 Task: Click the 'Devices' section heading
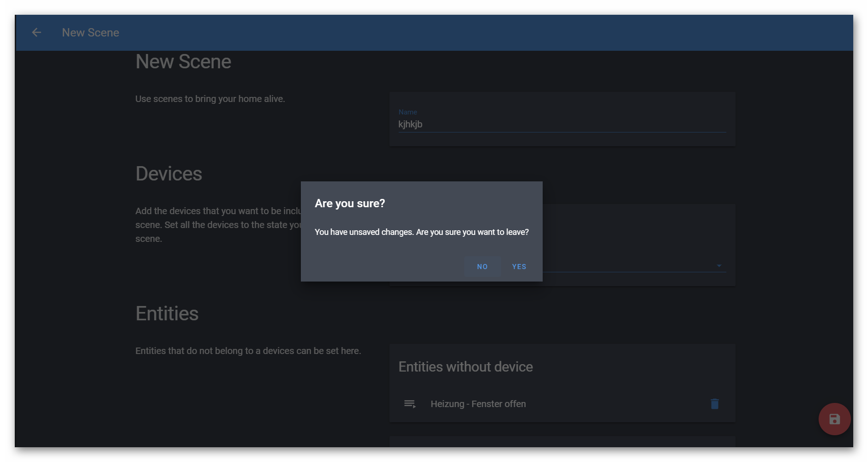(168, 174)
